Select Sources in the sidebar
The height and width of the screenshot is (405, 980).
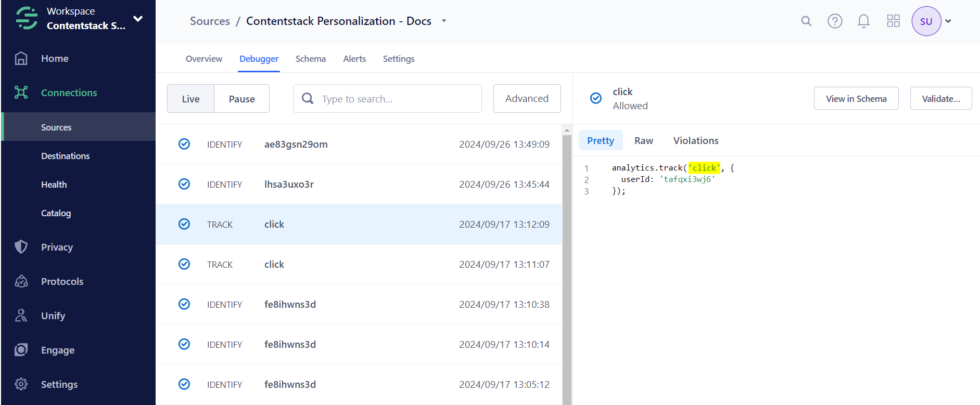point(78,127)
